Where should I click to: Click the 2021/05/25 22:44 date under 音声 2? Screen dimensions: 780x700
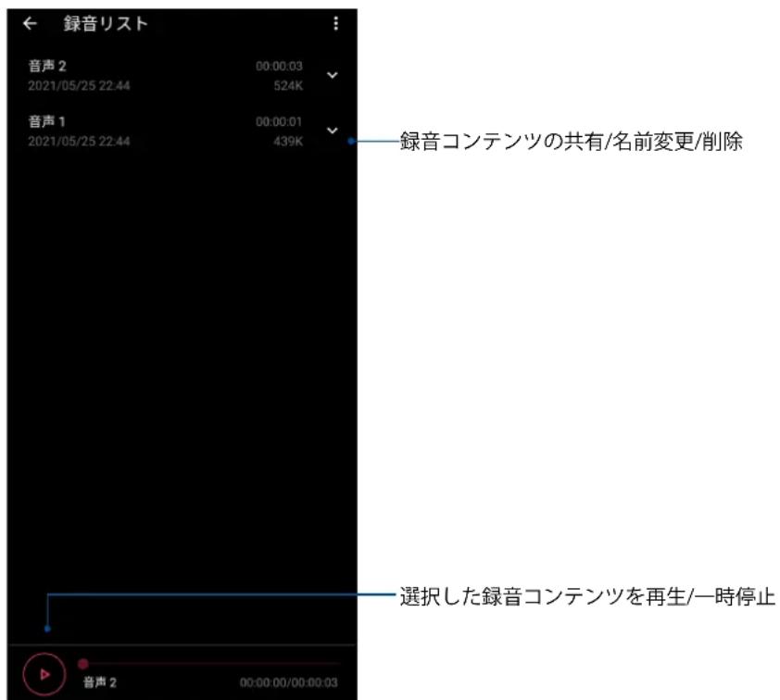79,86
